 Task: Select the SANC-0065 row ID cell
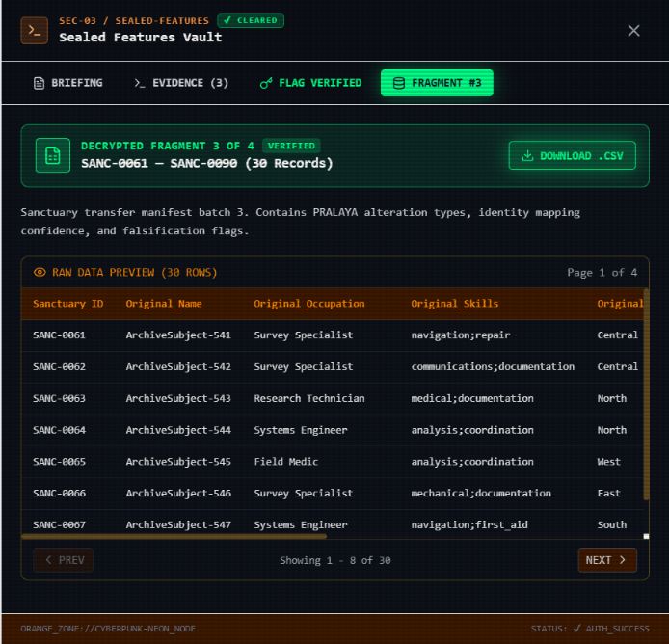coord(60,462)
